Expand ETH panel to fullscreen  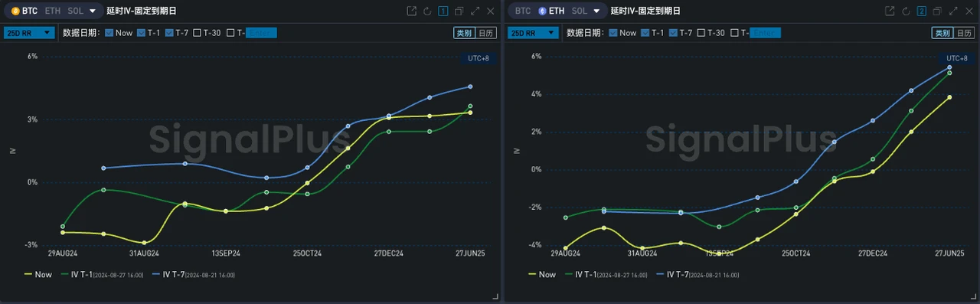[x=953, y=11]
